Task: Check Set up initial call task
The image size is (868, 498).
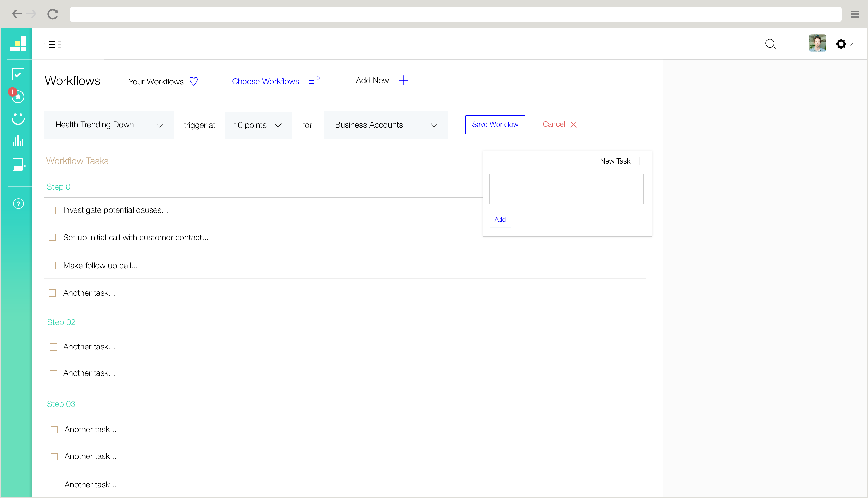Action: 52,237
